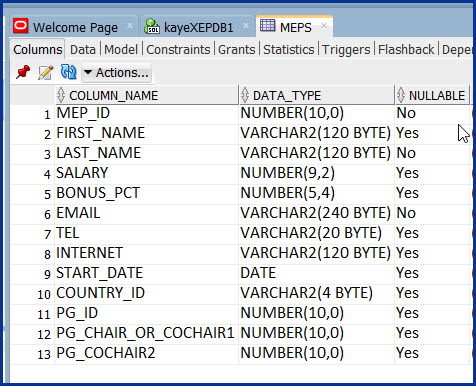Click the table icon on MEPS tab
Screen dimensions: 476x386
click(x=267, y=25)
